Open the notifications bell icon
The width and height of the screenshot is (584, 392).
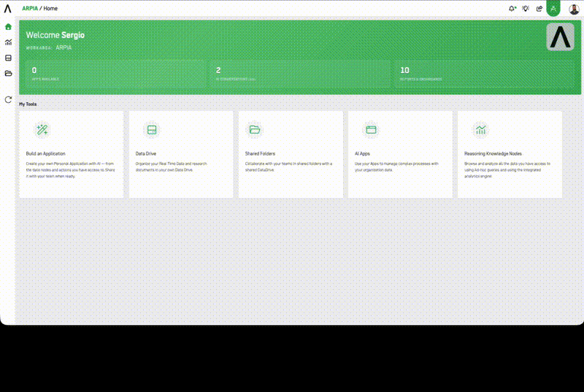tap(512, 8)
